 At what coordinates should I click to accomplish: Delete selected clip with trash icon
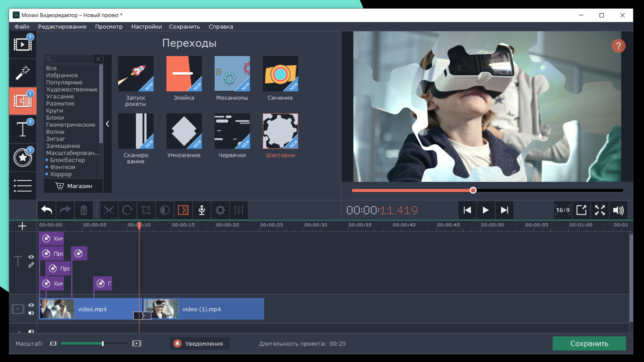[84, 210]
